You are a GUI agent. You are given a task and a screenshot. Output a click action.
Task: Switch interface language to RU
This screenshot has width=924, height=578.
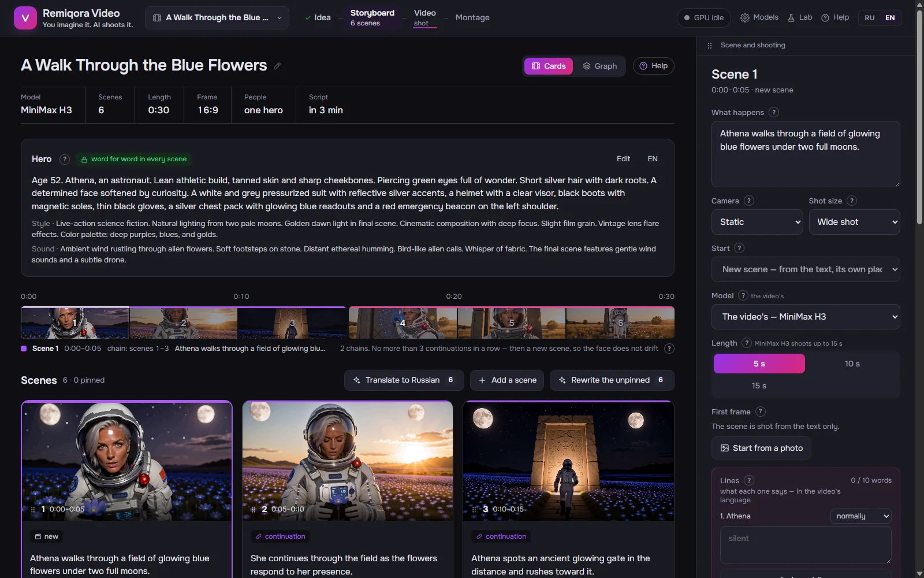[x=870, y=18]
